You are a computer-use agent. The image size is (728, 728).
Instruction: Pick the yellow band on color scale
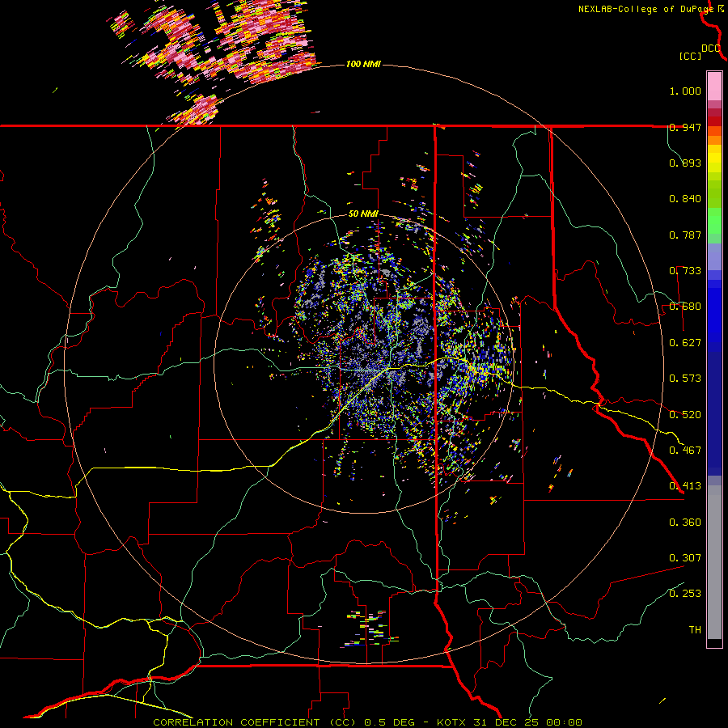click(x=714, y=159)
